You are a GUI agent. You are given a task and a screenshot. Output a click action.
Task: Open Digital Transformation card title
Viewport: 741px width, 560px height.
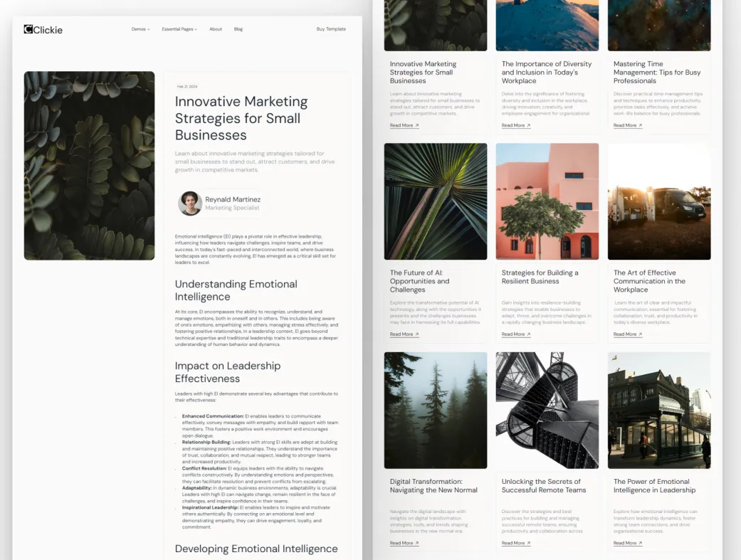tap(433, 486)
